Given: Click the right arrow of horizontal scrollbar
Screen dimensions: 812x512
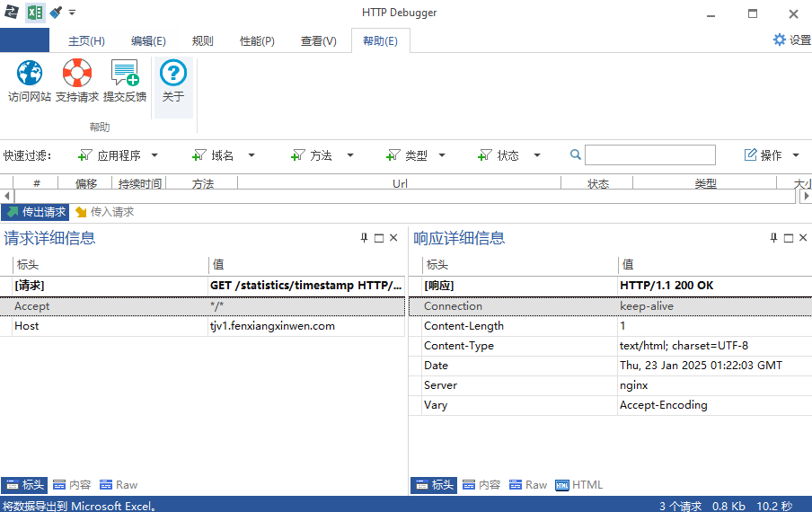Looking at the screenshot, I should (806, 196).
